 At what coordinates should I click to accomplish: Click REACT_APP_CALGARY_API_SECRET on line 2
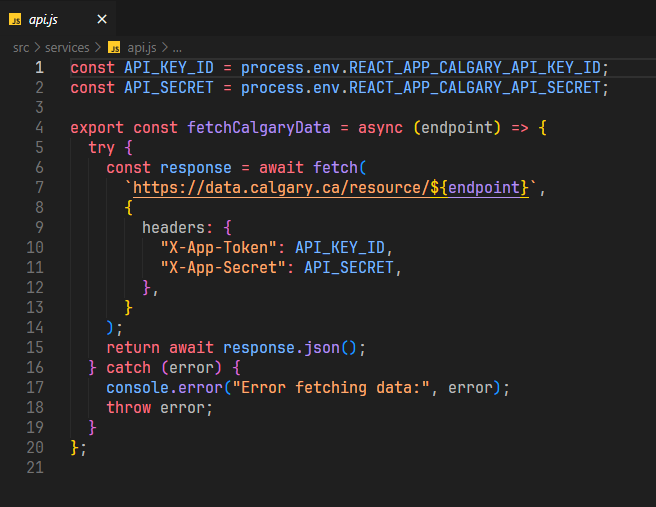(475, 88)
